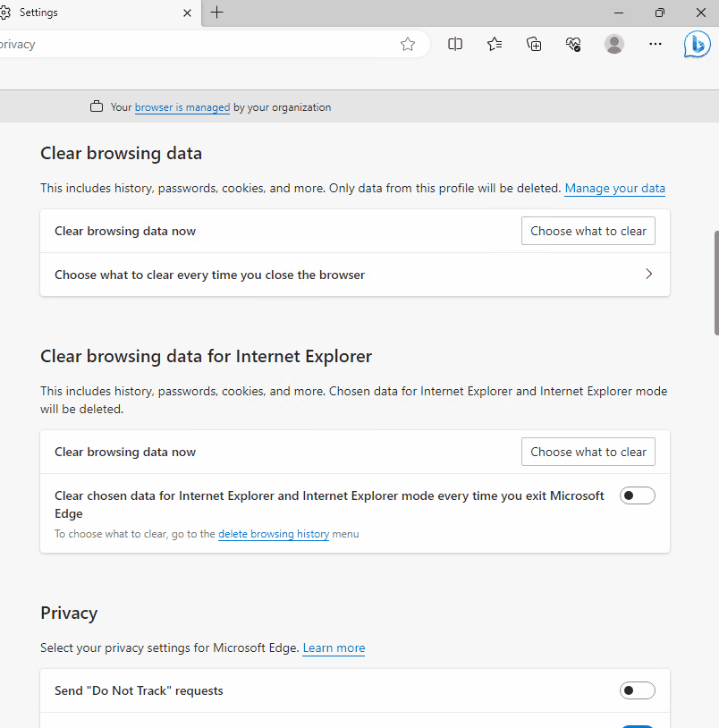The height and width of the screenshot is (728, 719).
Task: Open Browser essentials heart icon
Action: click(x=574, y=44)
